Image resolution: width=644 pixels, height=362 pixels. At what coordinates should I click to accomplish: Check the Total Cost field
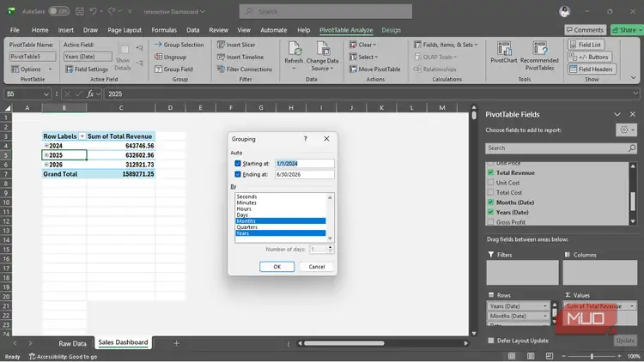(490, 192)
